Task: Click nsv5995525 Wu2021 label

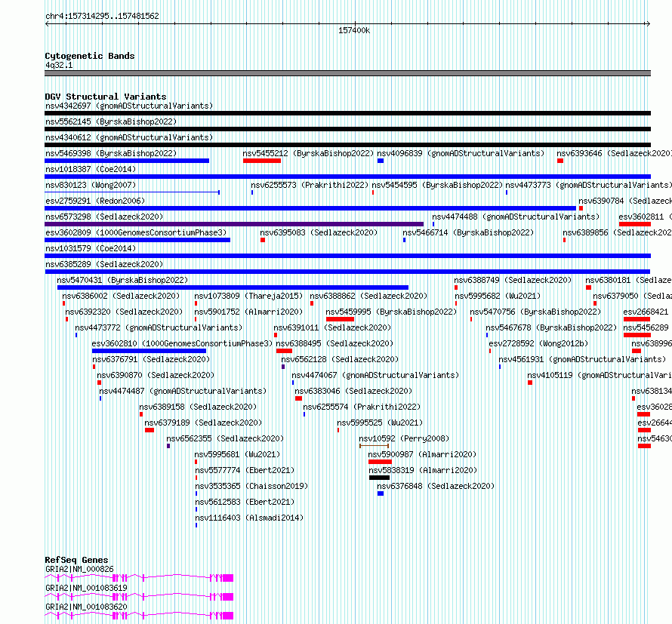Action: tap(380, 423)
